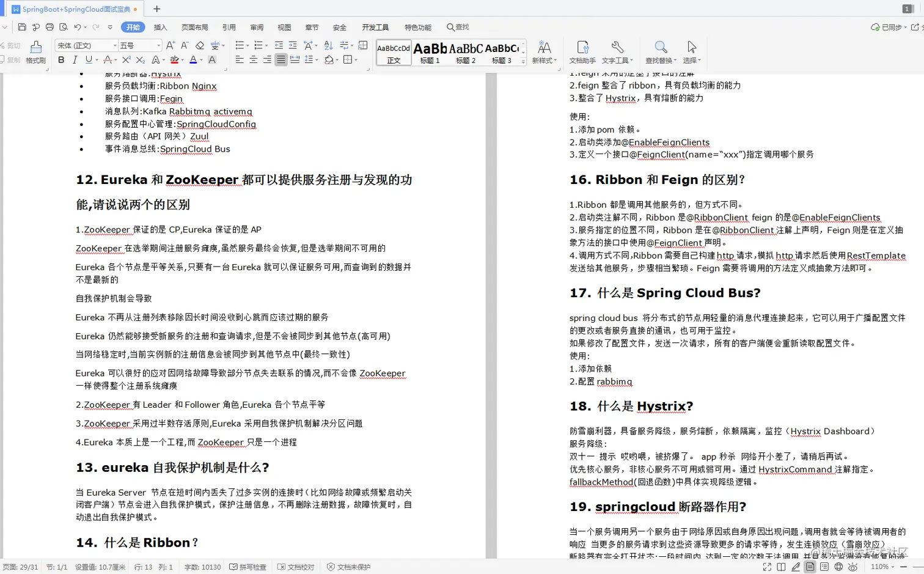Apply the 标题 1 style
The height and width of the screenshot is (574, 924).
click(430, 52)
